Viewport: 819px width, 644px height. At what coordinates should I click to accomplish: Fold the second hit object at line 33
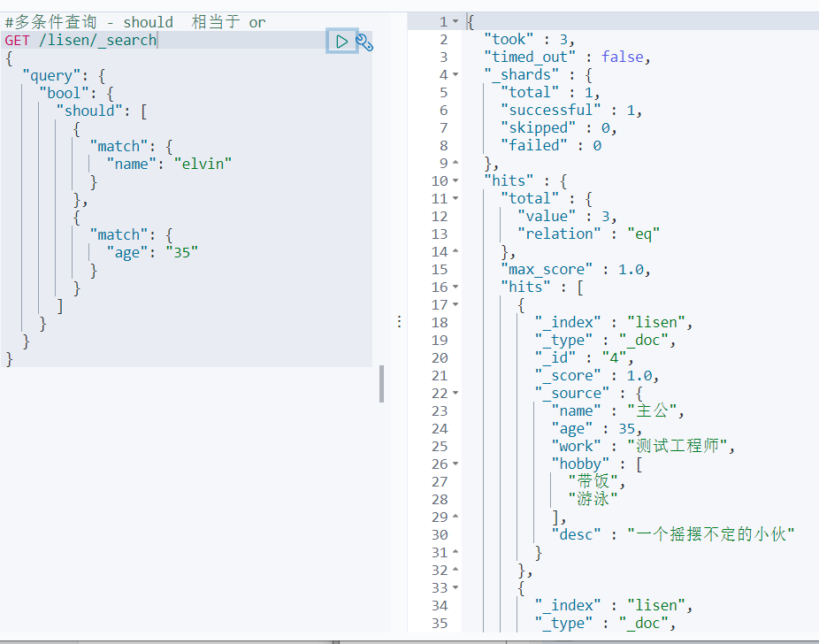pyautogui.click(x=455, y=587)
